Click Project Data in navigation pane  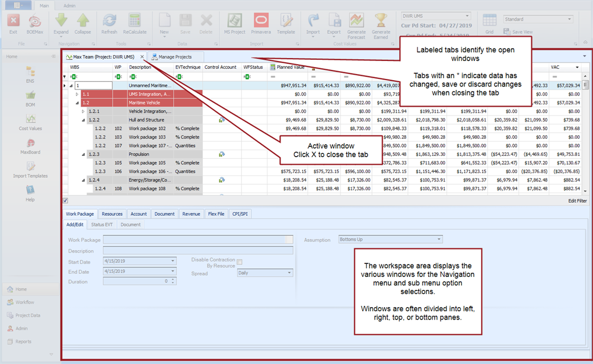(x=27, y=315)
